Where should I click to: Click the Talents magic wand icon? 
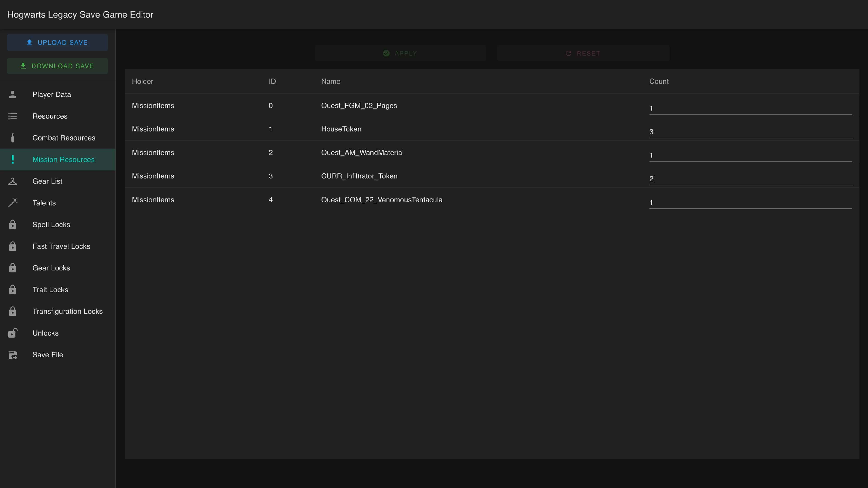[12, 203]
